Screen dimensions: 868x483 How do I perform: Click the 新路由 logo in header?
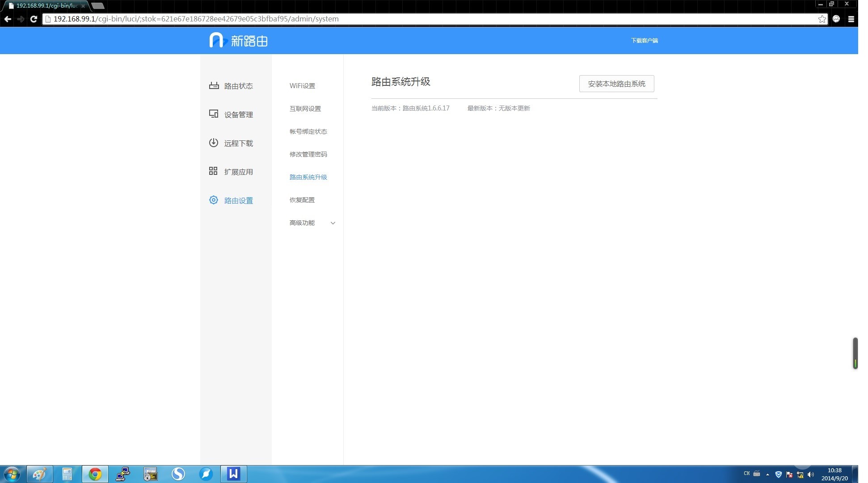click(x=238, y=41)
